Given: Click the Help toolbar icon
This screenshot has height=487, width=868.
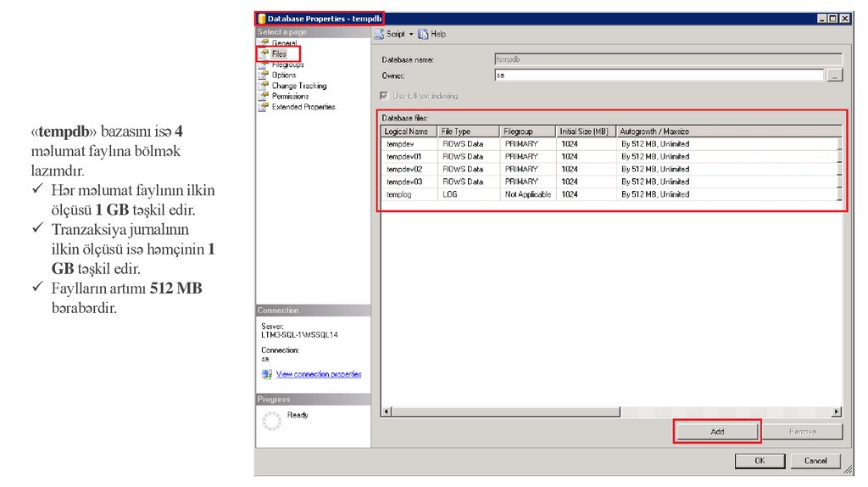Looking at the screenshot, I should click(424, 34).
